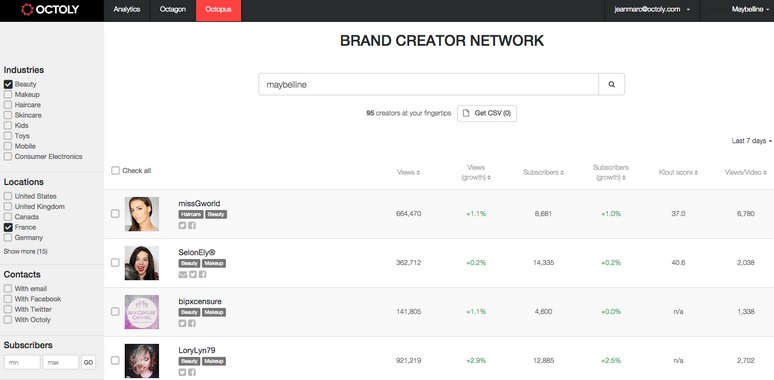Image resolution: width=774 pixels, height=380 pixels.
Task: Open missGworld's Twitter icon
Action: pos(182,226)
